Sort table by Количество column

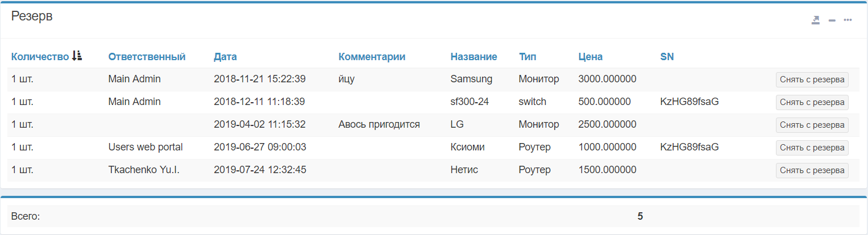[40, 57]
